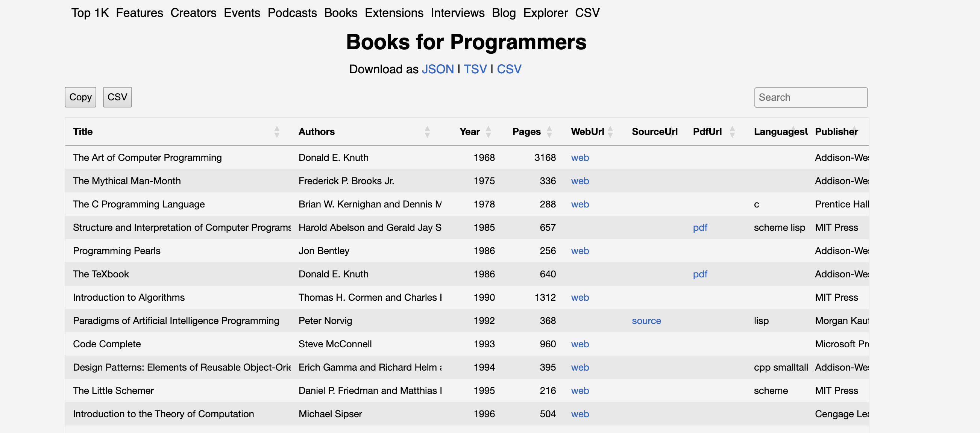Click the CSV export button
This screenshot has width=980, height=433.
pyautogui.click(x=117, y=97)
